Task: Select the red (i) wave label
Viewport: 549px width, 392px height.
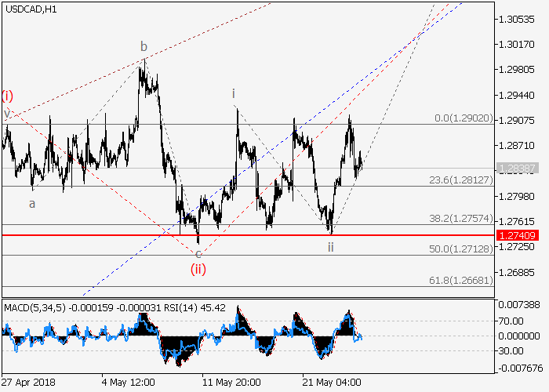Action: (7, 96)
